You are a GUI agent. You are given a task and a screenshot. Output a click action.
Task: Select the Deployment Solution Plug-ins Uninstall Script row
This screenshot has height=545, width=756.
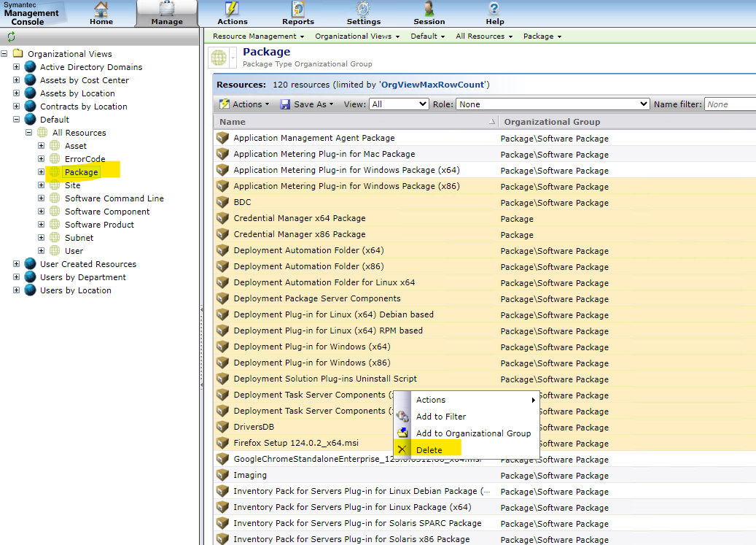coord(485,379)
